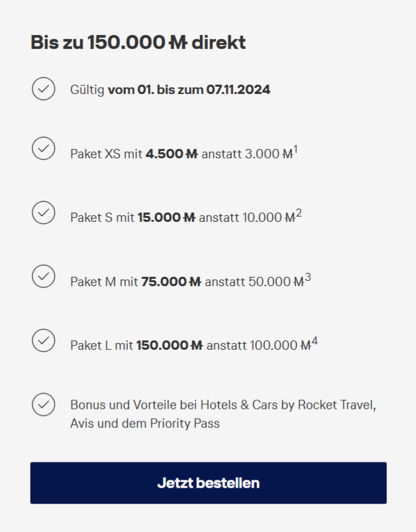416x532 pixels.
Task: Click checkmark icon beside Paket S
Action: point(44,212)
